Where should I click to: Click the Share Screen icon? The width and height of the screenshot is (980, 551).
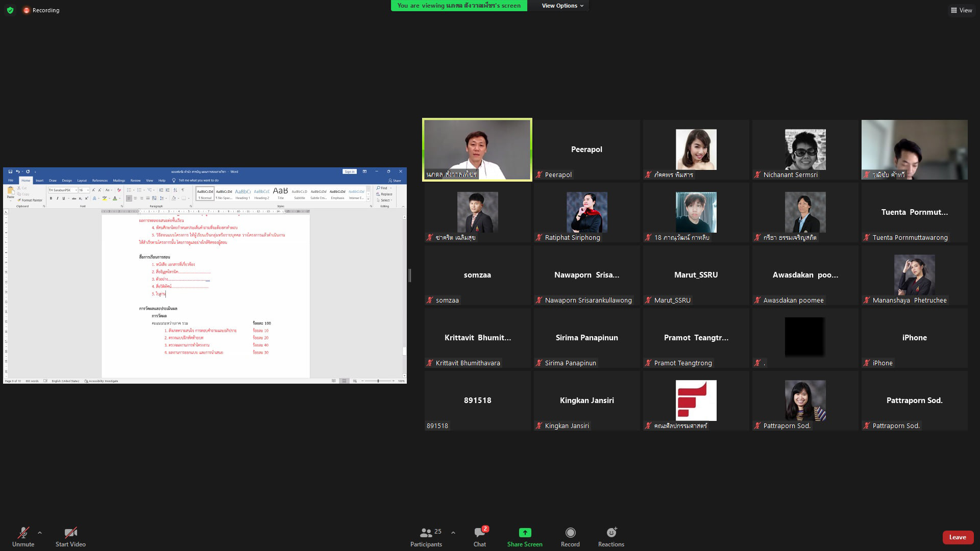pyautogui.click(x=524, y=533)
